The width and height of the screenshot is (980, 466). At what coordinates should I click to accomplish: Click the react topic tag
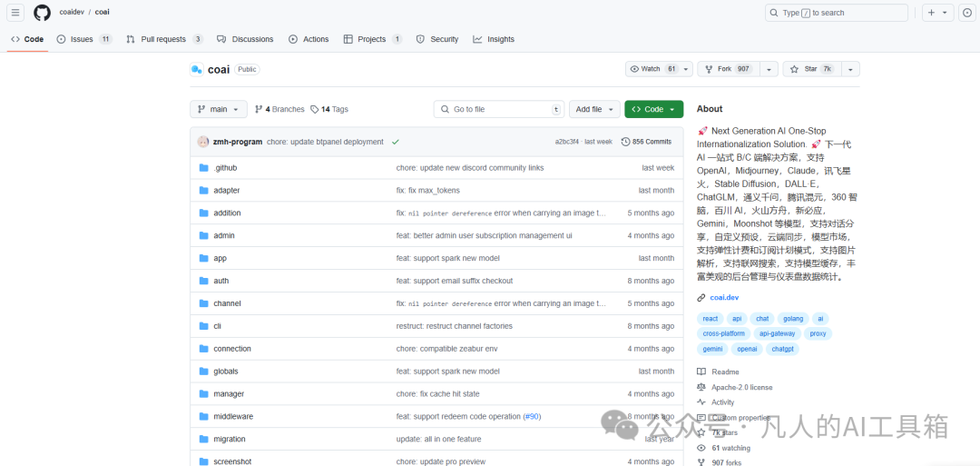point(710,318)
